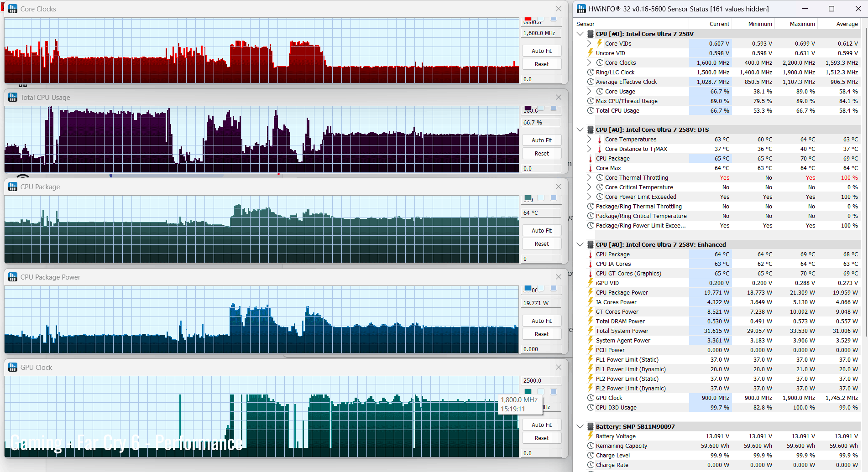This screenshot has height=472, width=868.
Task: Click Reset in the Core Clocks graph
Action: click(542, 64)
